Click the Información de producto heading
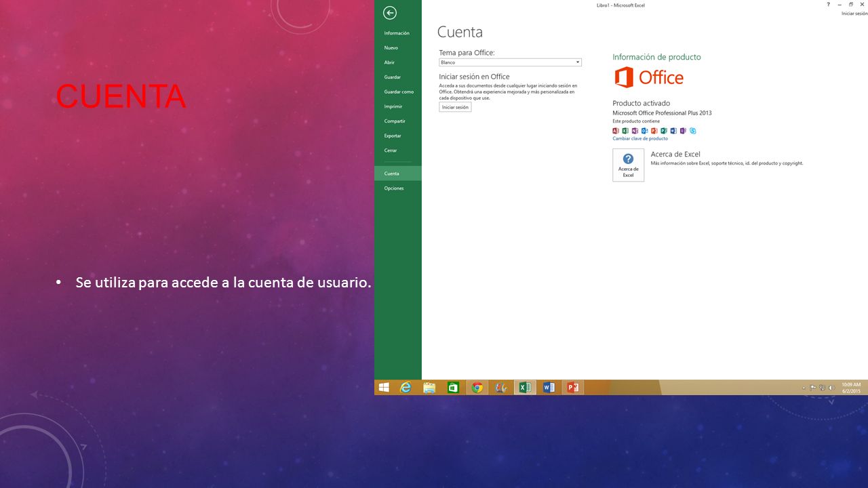The width and height of the screenshot is (868, 488). (x=656, y=57)
